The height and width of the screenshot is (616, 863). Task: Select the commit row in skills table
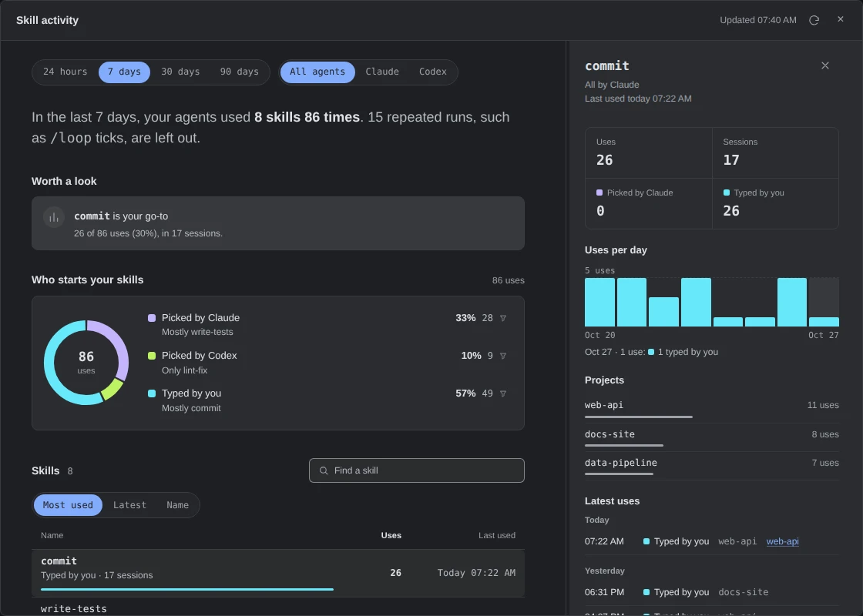pos(278,573)
